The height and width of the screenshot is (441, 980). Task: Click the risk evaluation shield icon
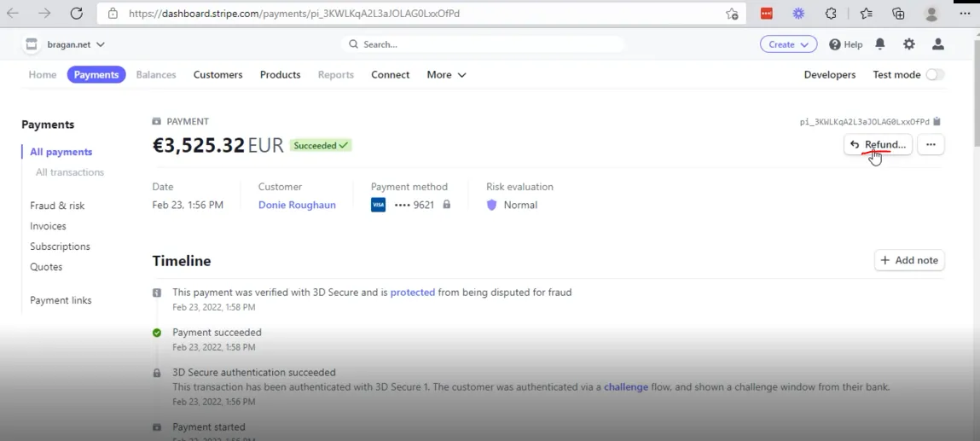[x=491, y=205]
